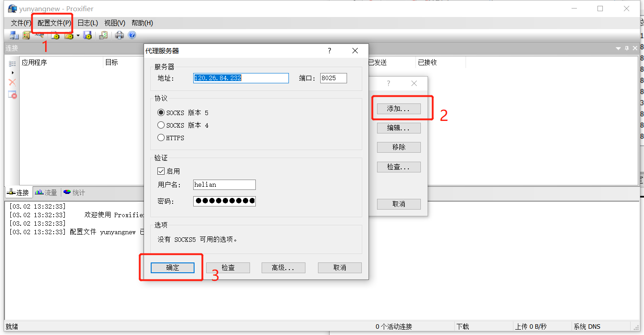This screenshot has height=335, width=644.
Task: Click the Proxifier app icon in title bar
Action: click(x=13, y=9)
